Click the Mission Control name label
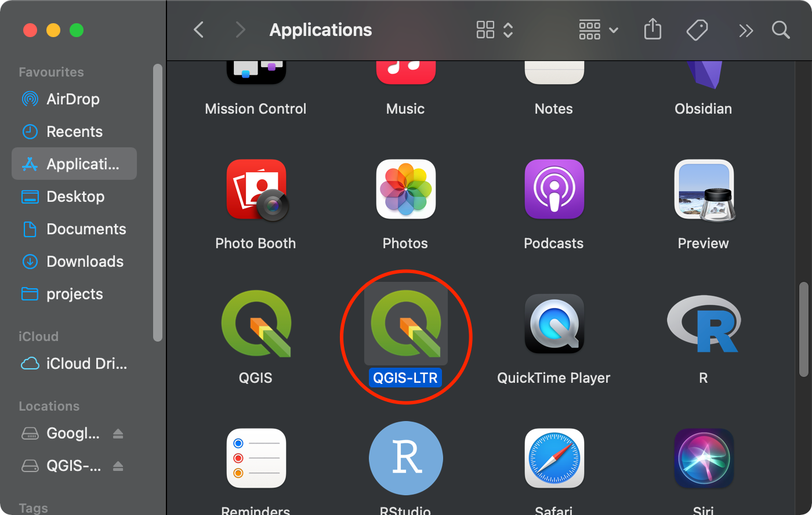This screenshot has width=812, height=515. (256, 109)
